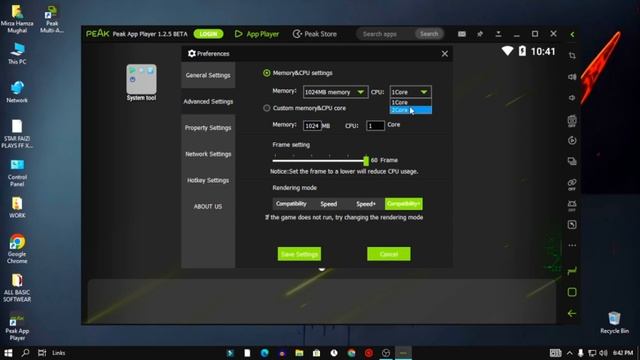This screenshot has height=360, width=640.
Task: Open the System tool folder icon
Action: pos(141,82)
